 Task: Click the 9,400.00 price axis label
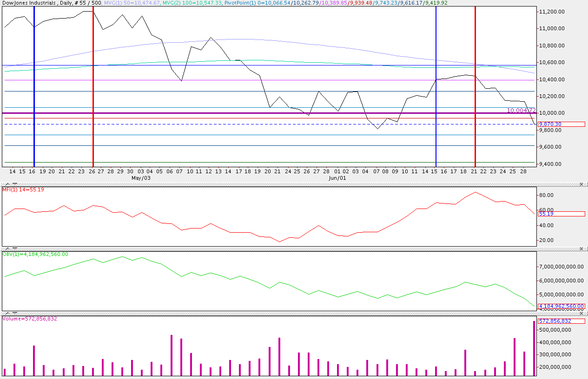click(551, 164)
